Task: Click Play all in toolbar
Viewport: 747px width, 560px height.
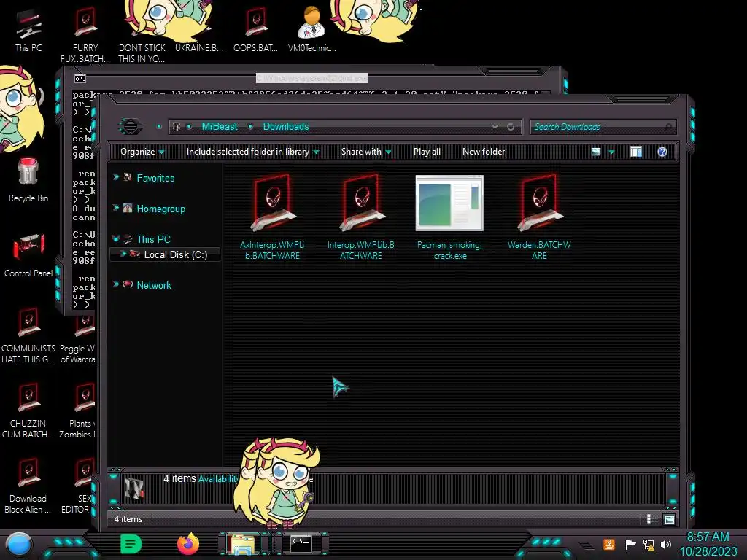Action: tap(427, 152)
